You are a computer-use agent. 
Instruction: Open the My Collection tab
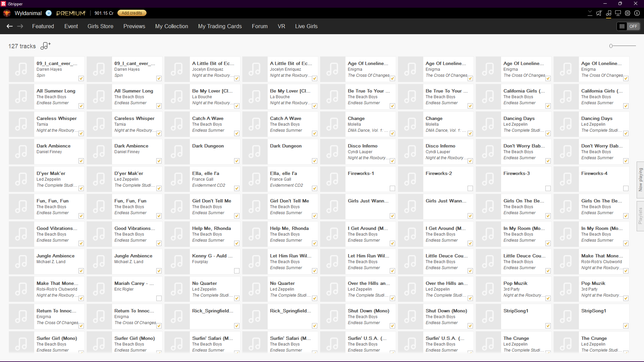(x=171, y=26)
